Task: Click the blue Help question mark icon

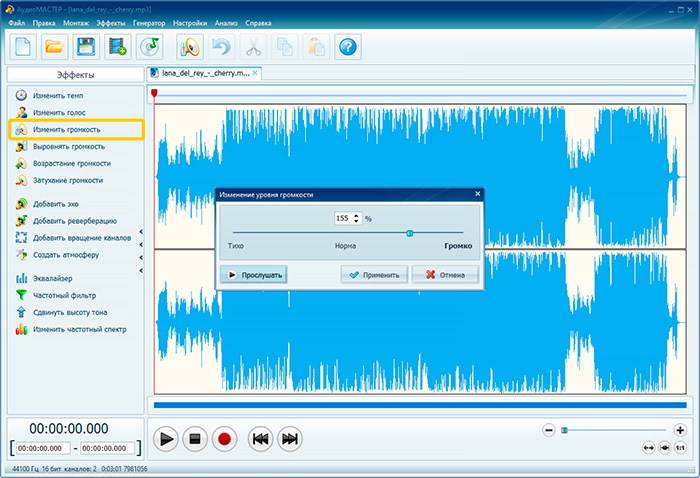Action: (x=348, y=47)
